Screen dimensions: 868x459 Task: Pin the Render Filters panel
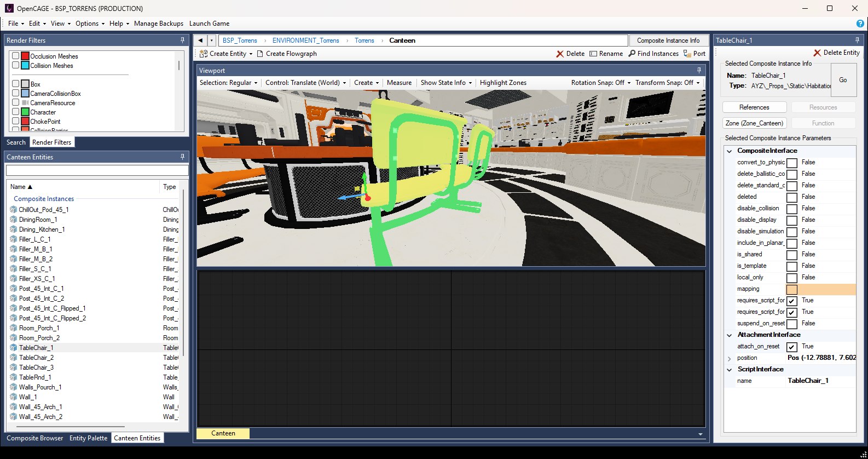tap(182, 40)
